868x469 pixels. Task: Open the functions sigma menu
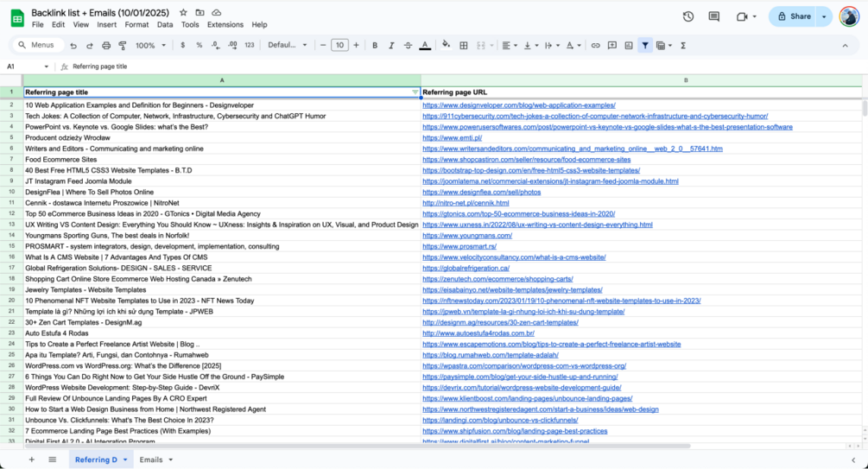pyautogui.click(x=683, y=46)
